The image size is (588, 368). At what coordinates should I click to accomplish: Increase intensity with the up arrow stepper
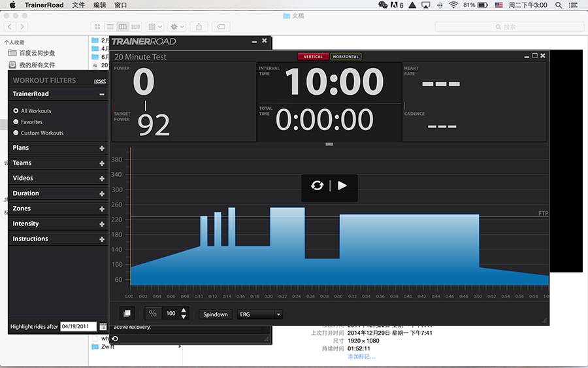pos(184,310)
